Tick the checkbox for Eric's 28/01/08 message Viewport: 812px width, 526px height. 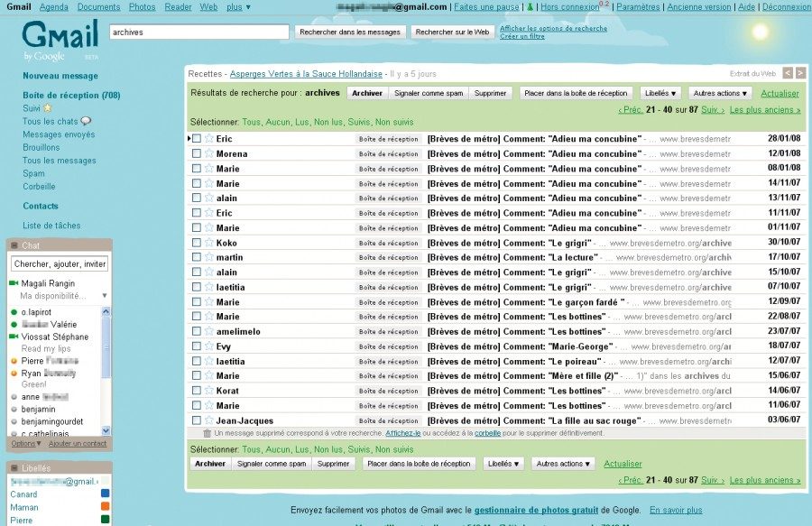pyautogui.click(x=197, y=138)
